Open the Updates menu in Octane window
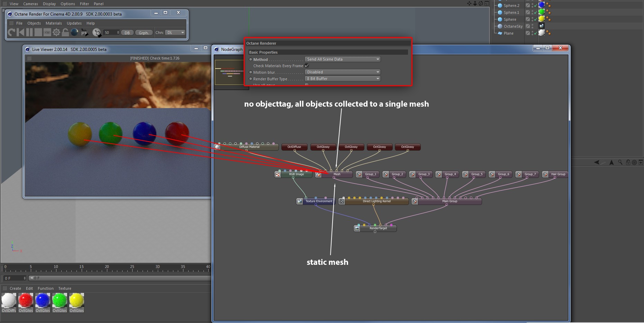Screen dimensions: 644x323 click(x=74, y=23)
